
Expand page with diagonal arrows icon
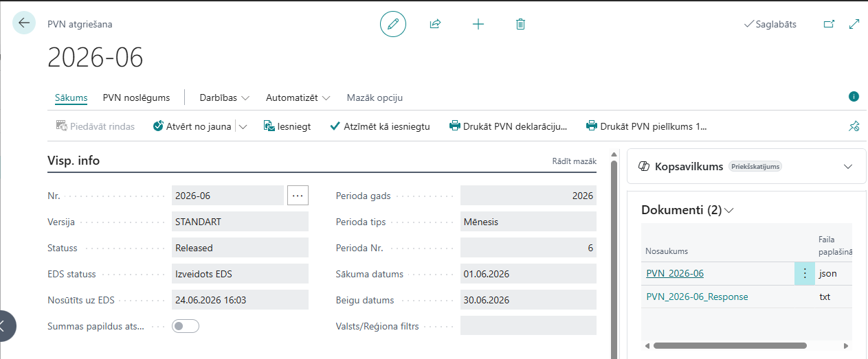(x=854, y=24)
